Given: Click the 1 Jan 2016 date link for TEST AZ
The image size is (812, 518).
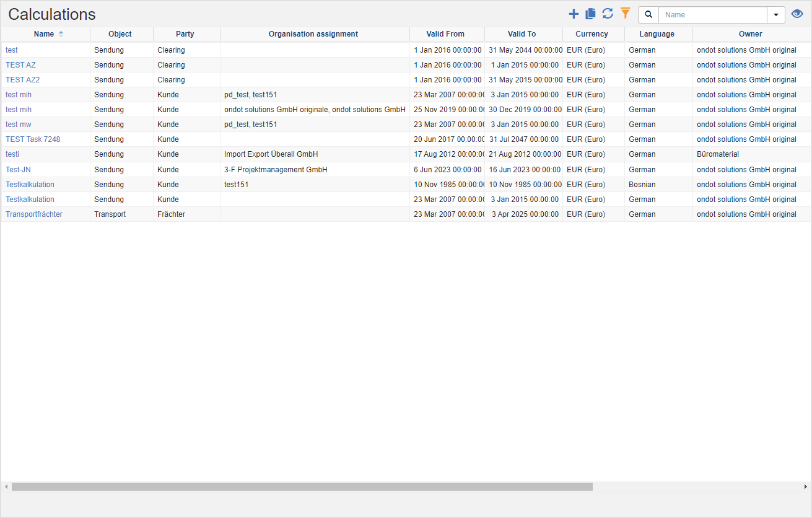Looking at the screenshot, I should [448, 64].
